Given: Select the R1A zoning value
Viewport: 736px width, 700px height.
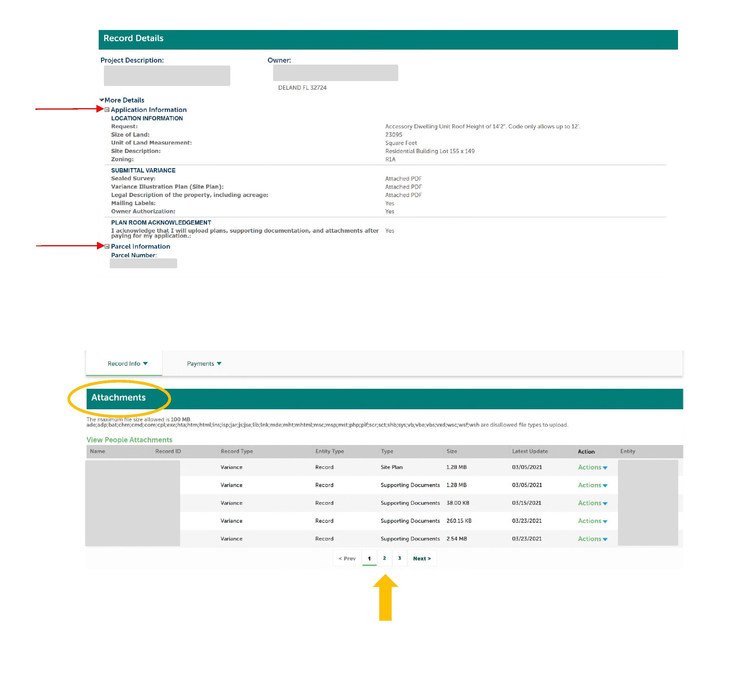Looking at the screenshot, I should click(390, 159).
